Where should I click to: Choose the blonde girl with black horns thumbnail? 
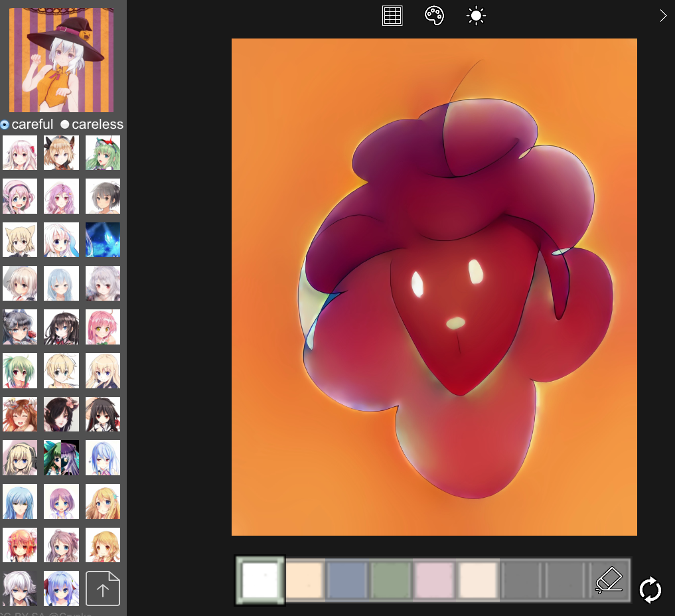click(x=61, y=153)
